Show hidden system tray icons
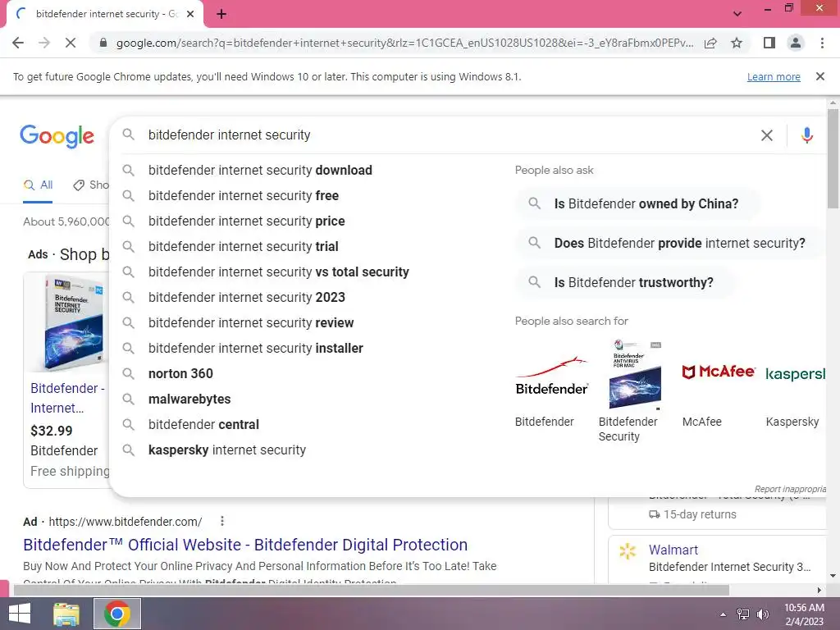840x630 pixels. click(723, 614)
